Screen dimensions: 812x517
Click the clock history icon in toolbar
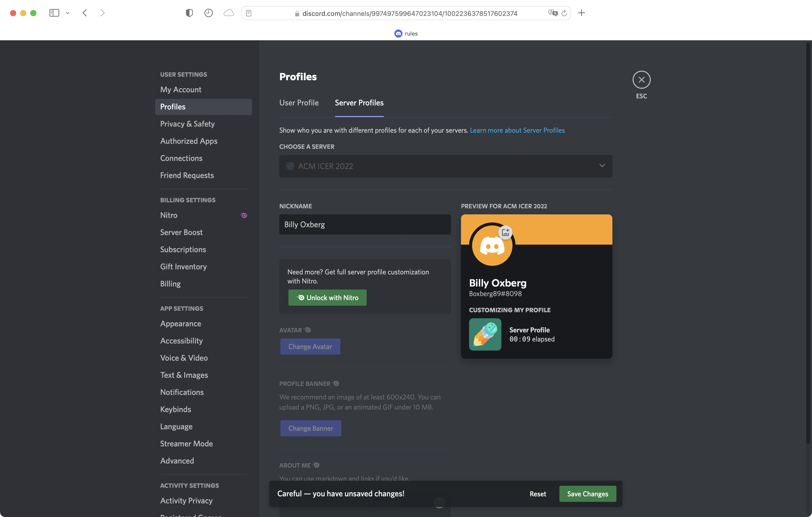coord(208,13)
